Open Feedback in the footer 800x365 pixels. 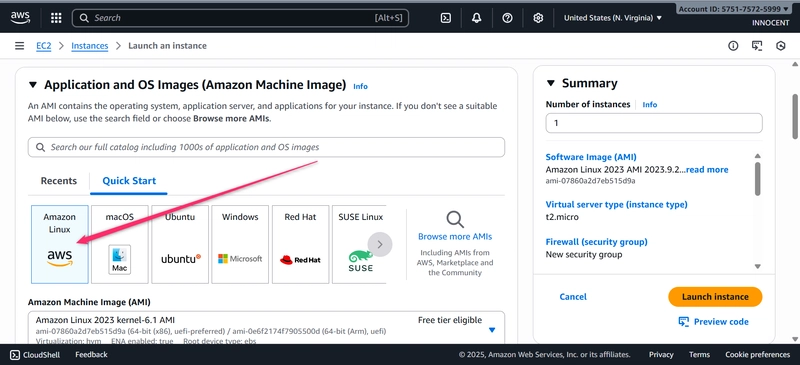click(x=91, y=355)
